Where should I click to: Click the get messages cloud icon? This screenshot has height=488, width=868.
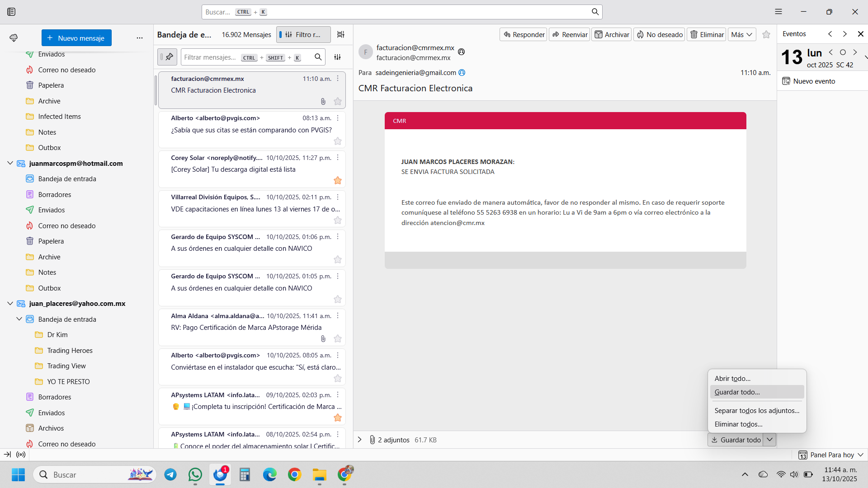pyautogui.click(x=14, y=38)
